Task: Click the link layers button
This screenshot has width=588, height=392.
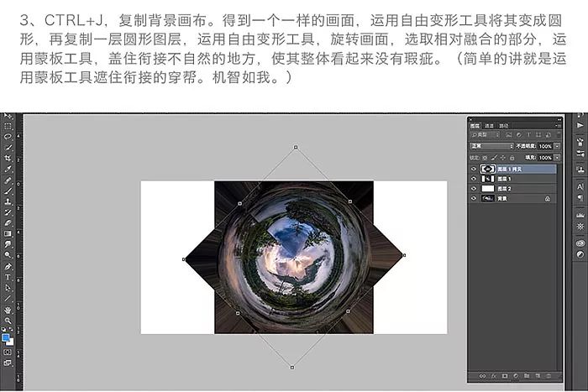Action: point(482,375)
